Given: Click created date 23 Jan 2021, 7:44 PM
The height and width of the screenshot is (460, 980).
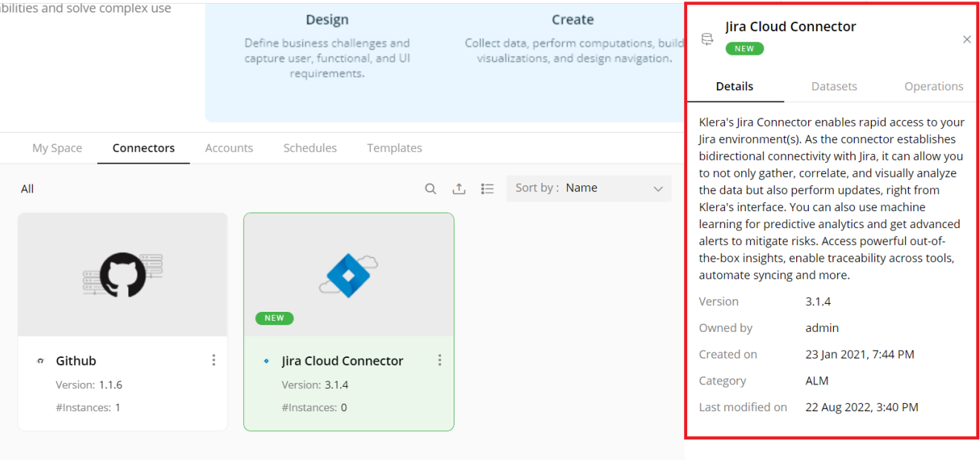Looking at the screenshot, I should click(860, 354).
